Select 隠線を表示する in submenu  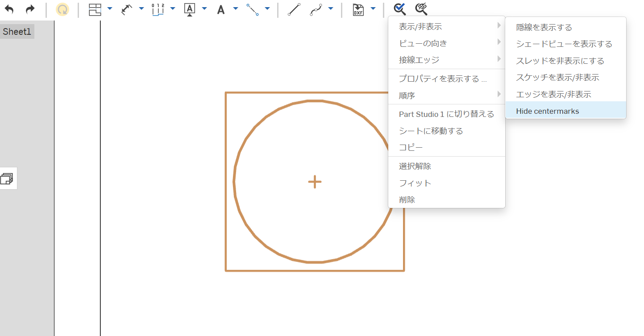565,28
